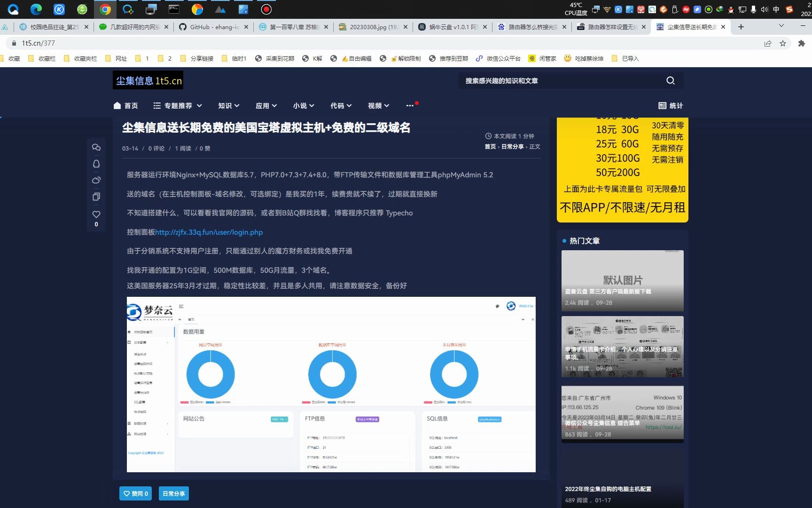The height and width of the screenshot is (508, 812).
Task: Open the browser extensions puzzle icon
Action: 802,43
